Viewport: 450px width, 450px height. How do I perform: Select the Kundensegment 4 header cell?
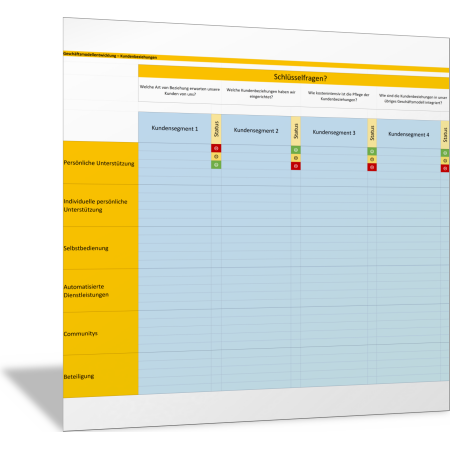tap(409, 134)
